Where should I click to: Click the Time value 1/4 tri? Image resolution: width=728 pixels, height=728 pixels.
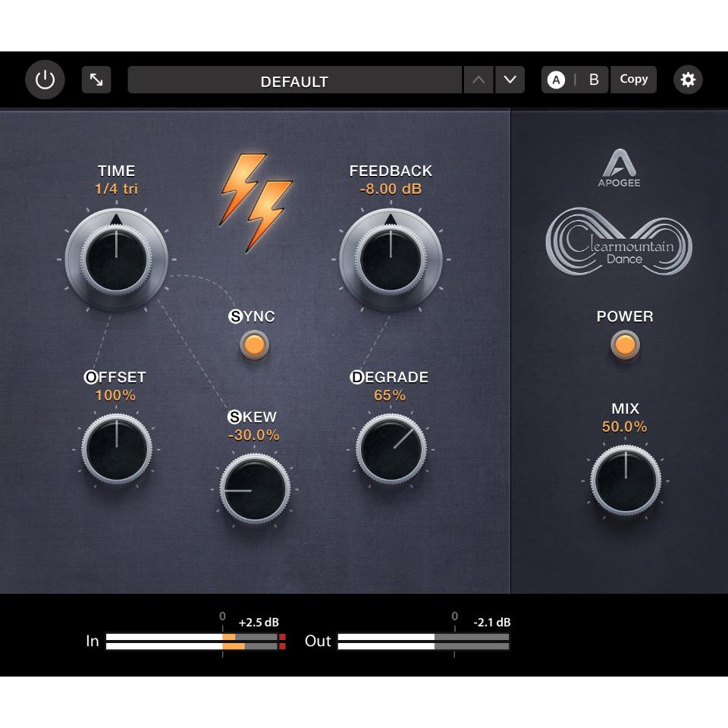116,189
